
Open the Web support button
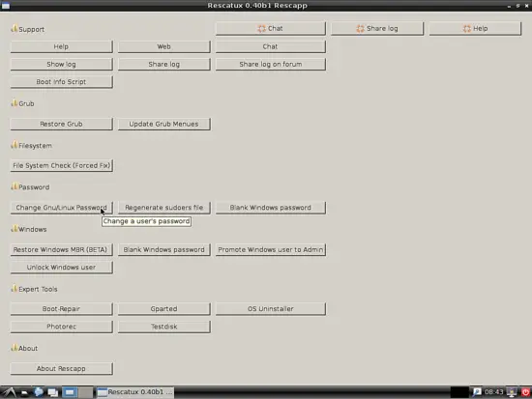tap(163, 46)
